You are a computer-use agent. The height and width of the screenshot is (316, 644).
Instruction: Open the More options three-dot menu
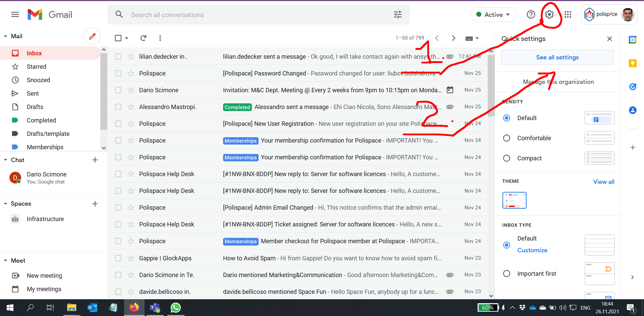(x=160, y=38)
